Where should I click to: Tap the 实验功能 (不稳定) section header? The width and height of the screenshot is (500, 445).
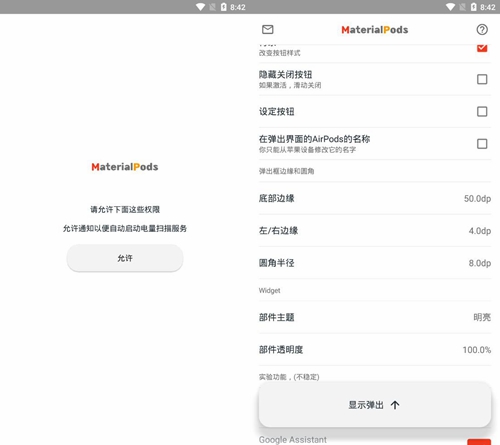pyautogui.click(x=289, y=377)
